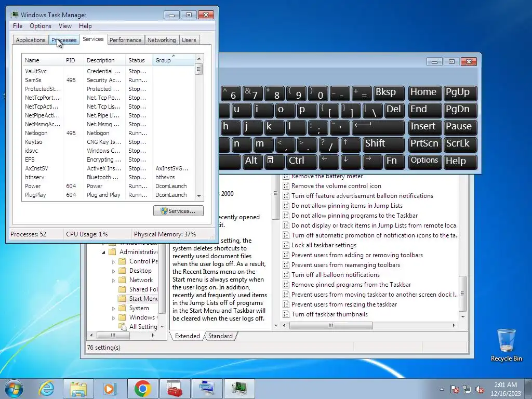The height and width of the screenshot is (399, 532).
Task: Click the Services... button
Action: (x=179, y=211)
